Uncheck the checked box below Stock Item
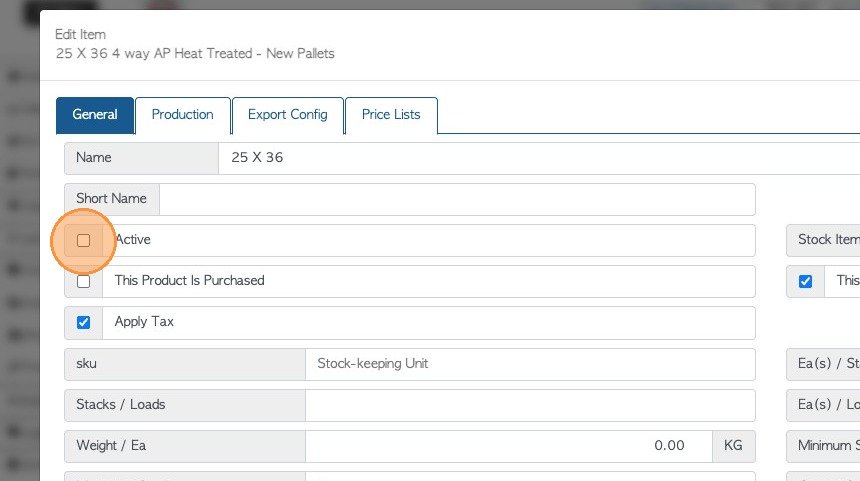 click(x=805, y=281)
